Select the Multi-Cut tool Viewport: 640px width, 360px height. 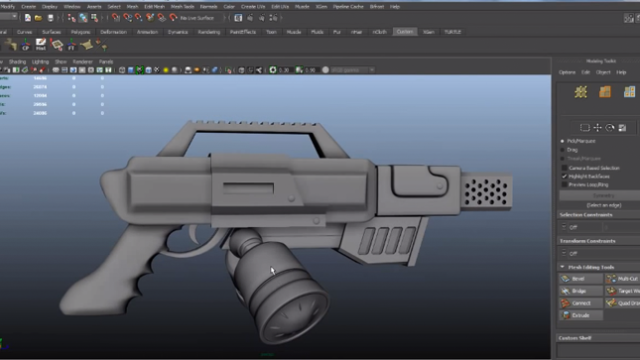point(622,279)
